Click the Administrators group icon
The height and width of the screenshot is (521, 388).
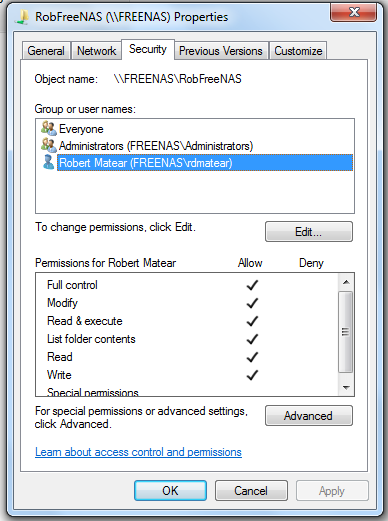[x=49, y=146]
